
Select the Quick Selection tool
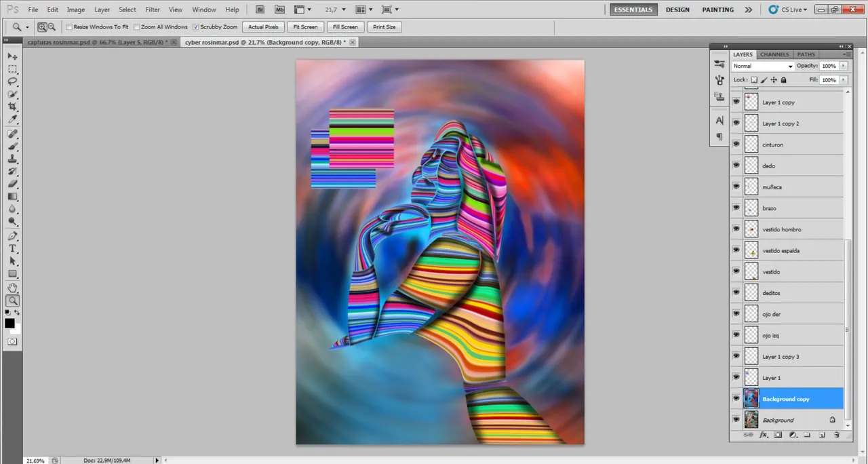tap(12, 94)
